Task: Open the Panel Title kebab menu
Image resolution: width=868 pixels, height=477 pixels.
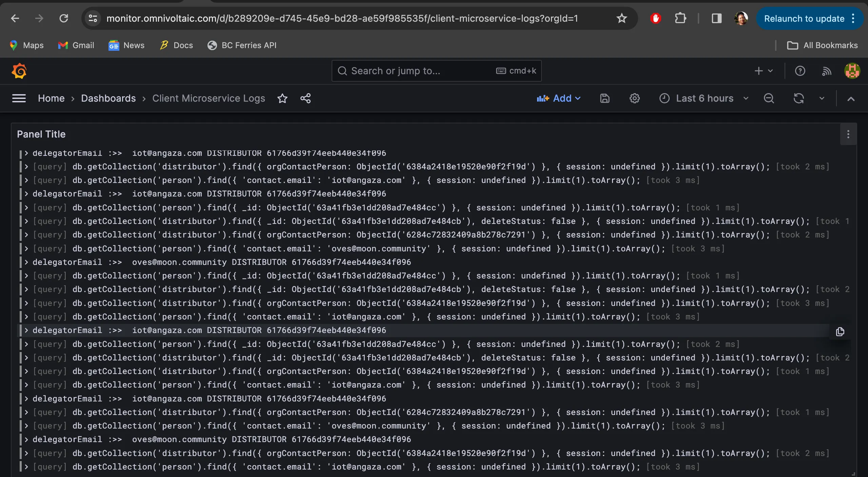Action: pos(848,134)
